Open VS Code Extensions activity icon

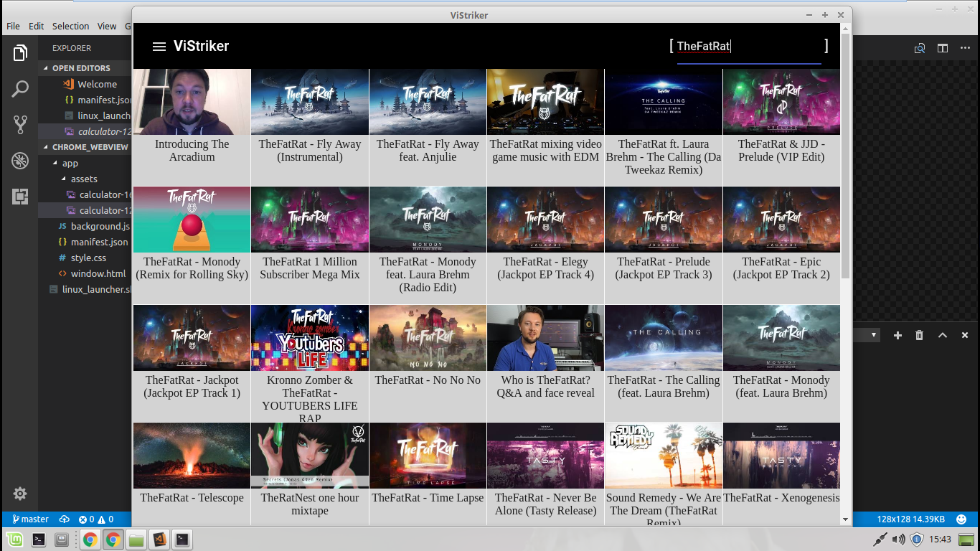20,196
